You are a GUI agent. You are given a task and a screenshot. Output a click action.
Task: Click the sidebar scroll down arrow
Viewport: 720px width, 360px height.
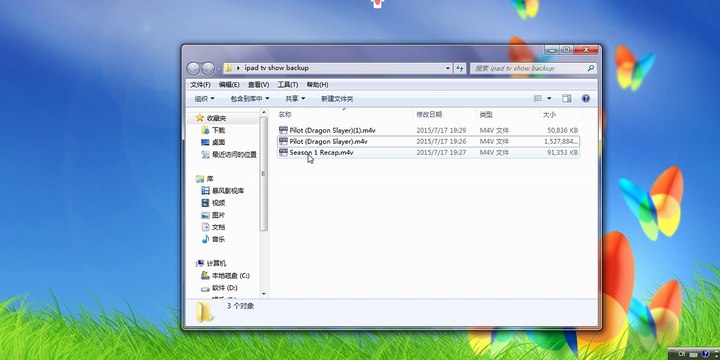(x=264, y=293)
